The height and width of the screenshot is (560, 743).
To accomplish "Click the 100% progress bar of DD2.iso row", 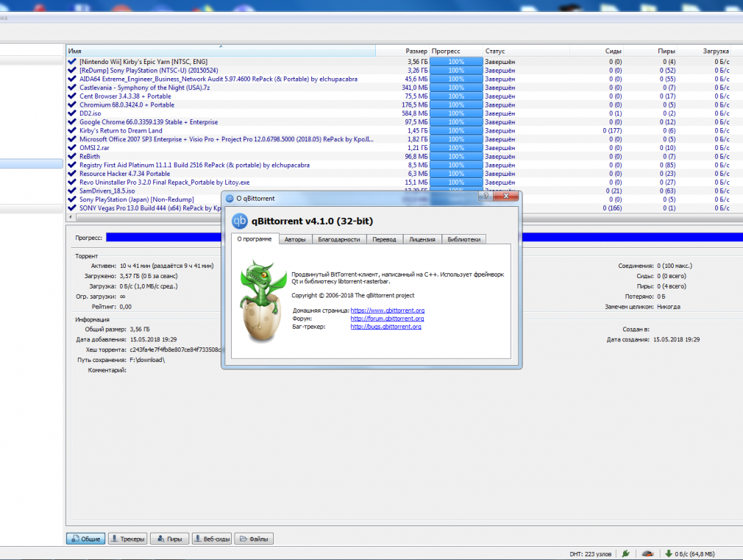I will tap(456, 113).
